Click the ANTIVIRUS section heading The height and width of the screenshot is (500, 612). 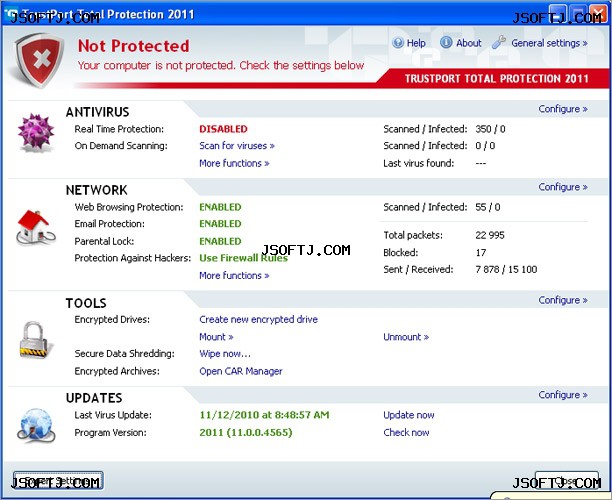(98, 112)
